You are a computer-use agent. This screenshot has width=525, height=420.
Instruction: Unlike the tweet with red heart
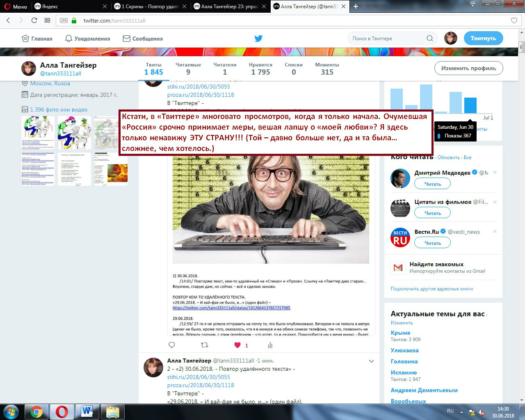(237, 345)
